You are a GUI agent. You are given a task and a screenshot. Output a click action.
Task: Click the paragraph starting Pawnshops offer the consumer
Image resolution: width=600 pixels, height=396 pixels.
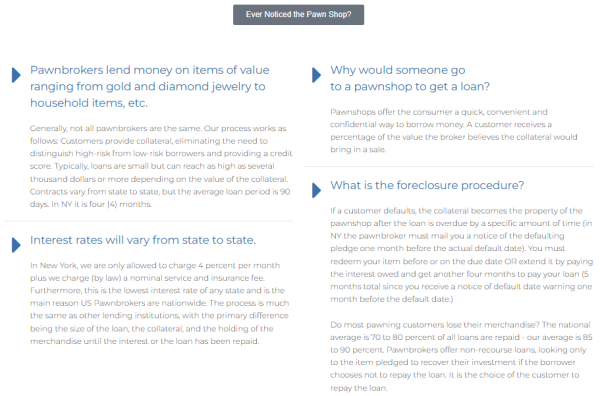[x=454, y=130]
